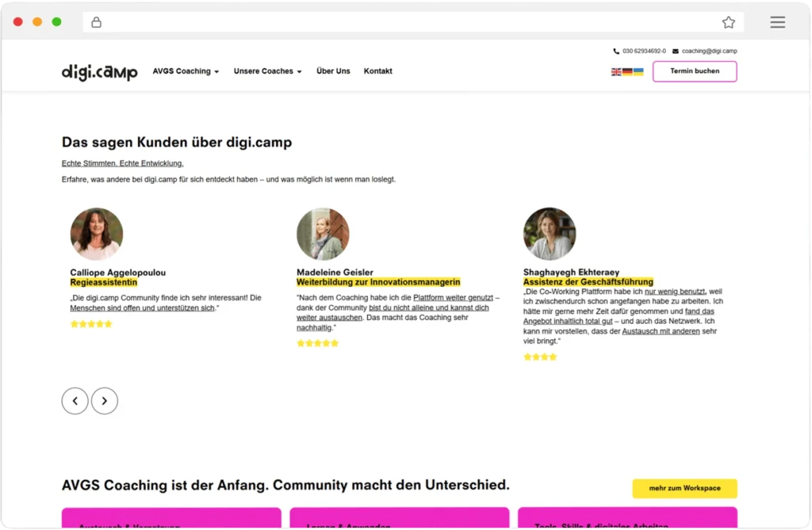This screenshot has width=812, height=530.
Task: Click Madeleine Geisler's profile photo
Action: [x=323, y=234]
